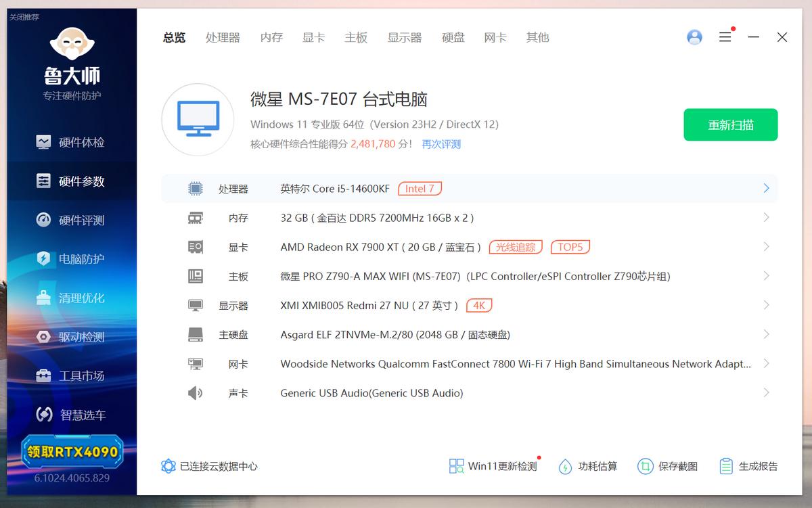Click the 主硬盘 disk drive icon
Screen dimensions: 812x508
[x=195, y=334]
